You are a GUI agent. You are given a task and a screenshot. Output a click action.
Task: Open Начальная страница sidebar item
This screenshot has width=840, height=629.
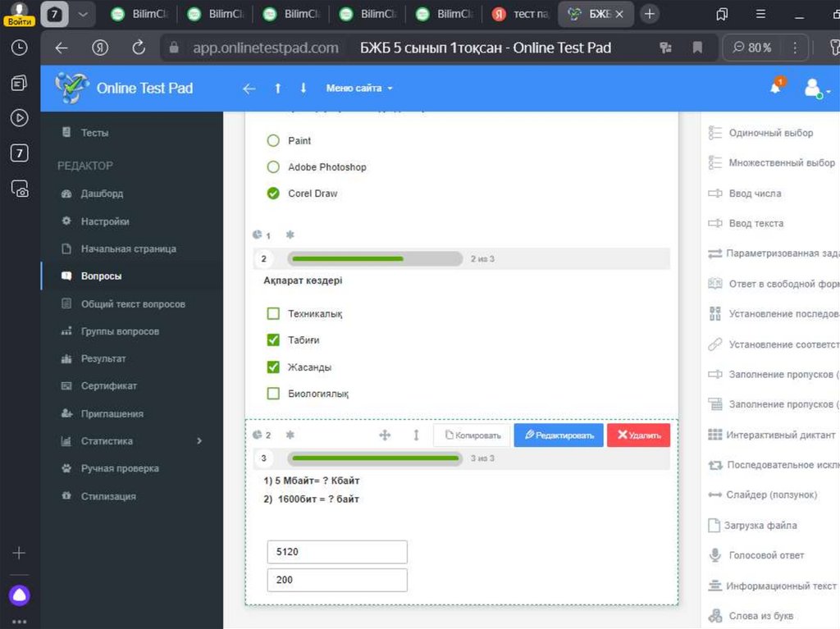coord(128,248)
